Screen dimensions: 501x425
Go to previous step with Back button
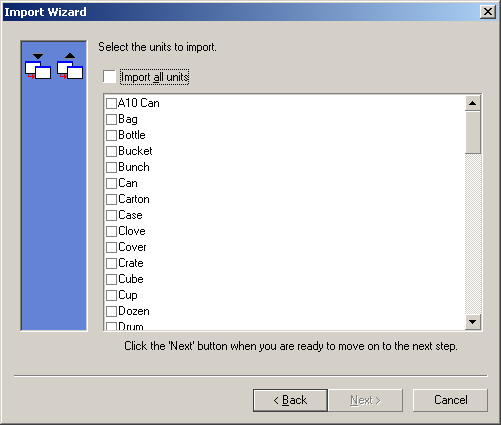pyautogui.click(x=290, y=400)
